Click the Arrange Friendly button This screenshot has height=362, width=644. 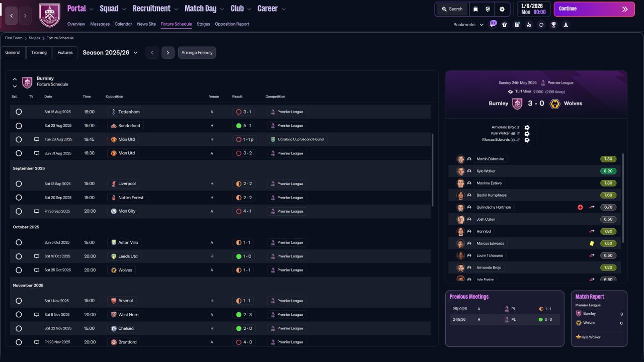197,53
